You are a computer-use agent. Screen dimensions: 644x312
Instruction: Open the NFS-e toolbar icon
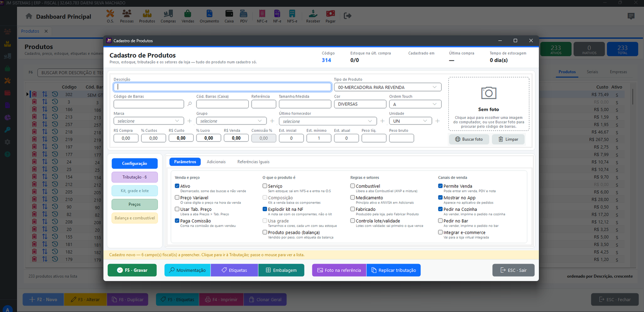coord(292,16)
